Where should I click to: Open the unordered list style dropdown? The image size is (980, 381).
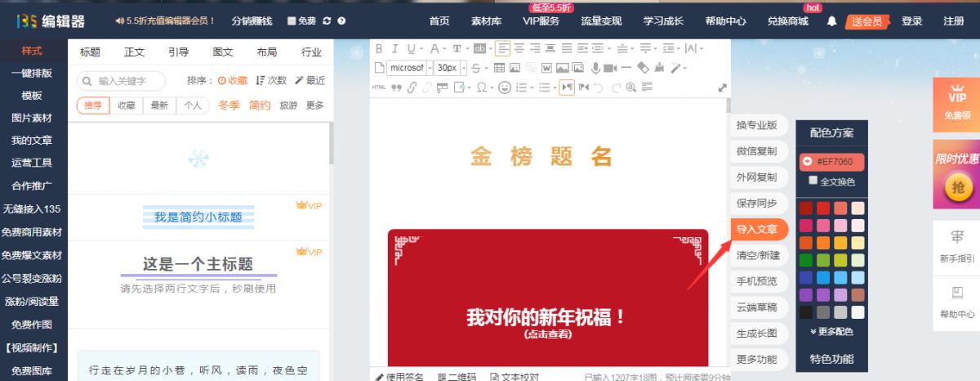pos(555,87)
